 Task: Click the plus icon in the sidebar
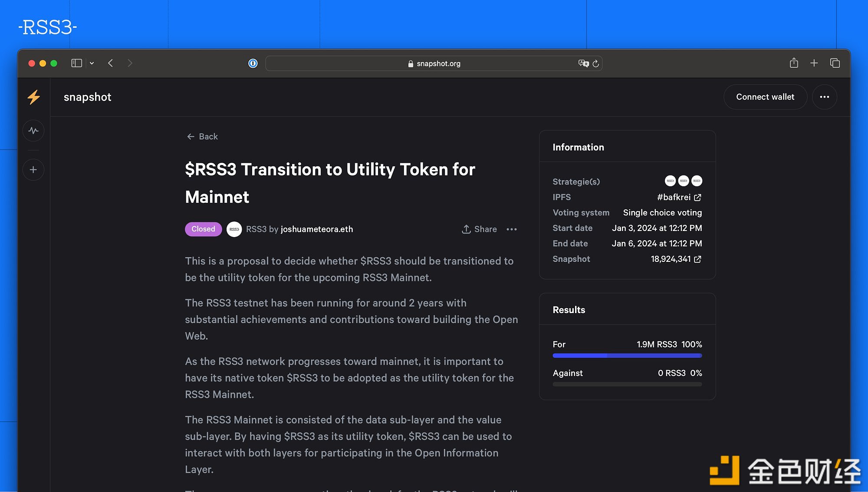(x=33, y=170)
